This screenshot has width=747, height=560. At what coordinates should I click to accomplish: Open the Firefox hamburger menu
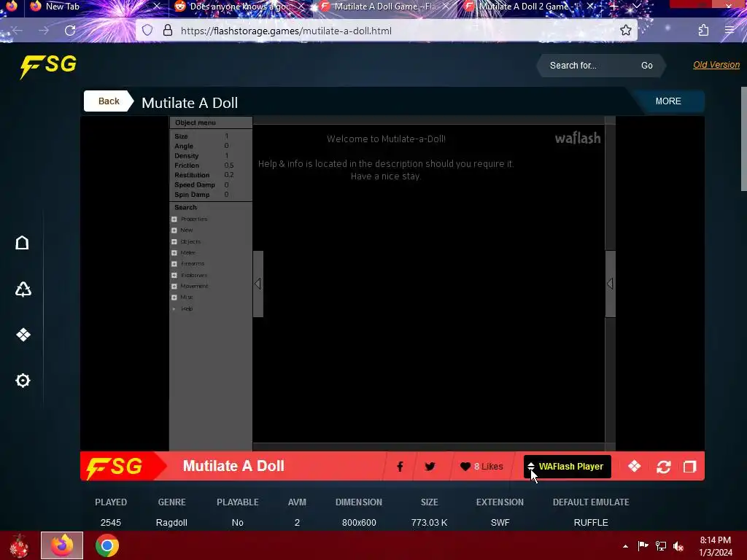coord(729,31)
